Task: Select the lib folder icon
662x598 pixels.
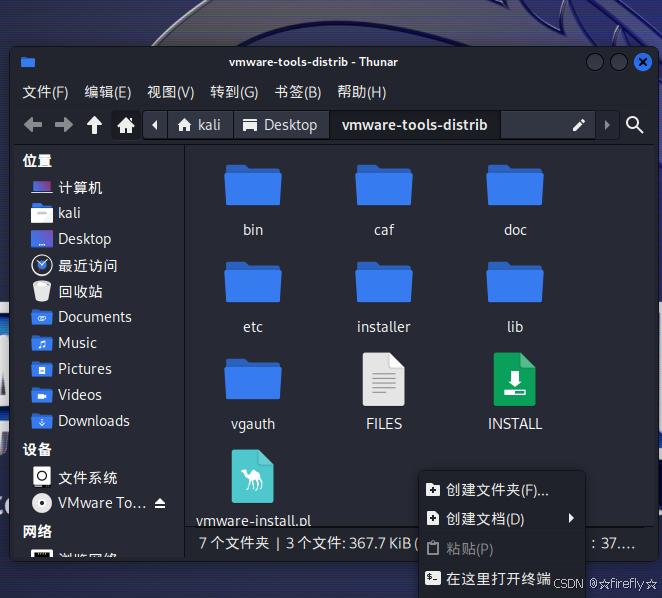Action: tap(515, 282)
